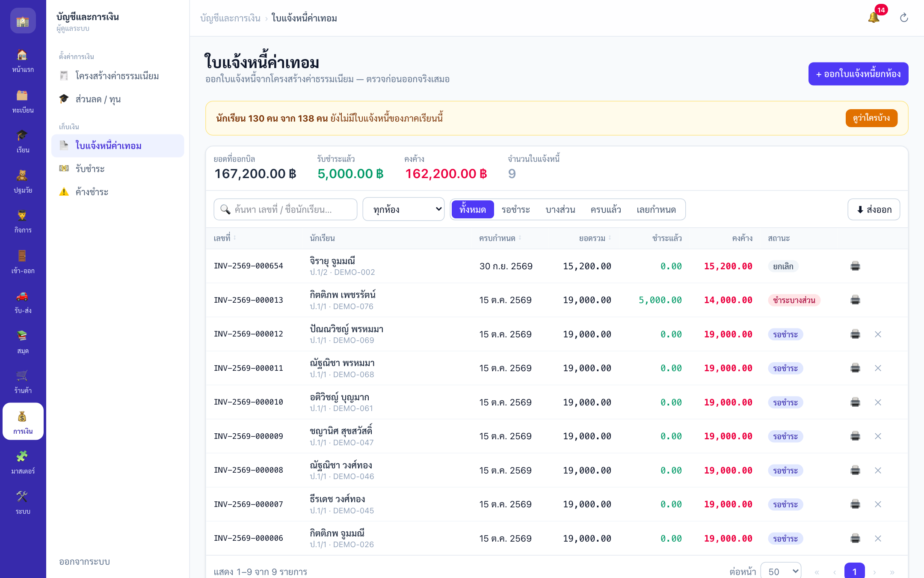Screen dimensions: 924x578
Task: Open ร้านค้า shopping cart module
Action: click(x=23, y=382)
